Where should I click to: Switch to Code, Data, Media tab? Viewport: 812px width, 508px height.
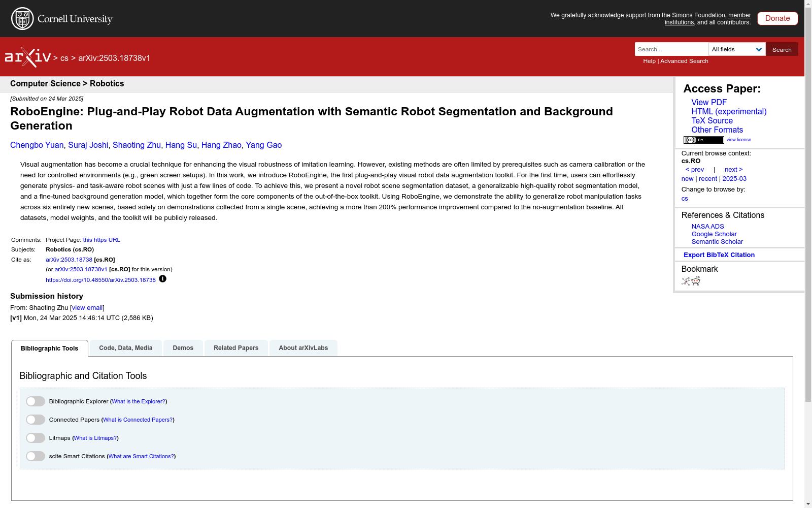coord(126,348)
